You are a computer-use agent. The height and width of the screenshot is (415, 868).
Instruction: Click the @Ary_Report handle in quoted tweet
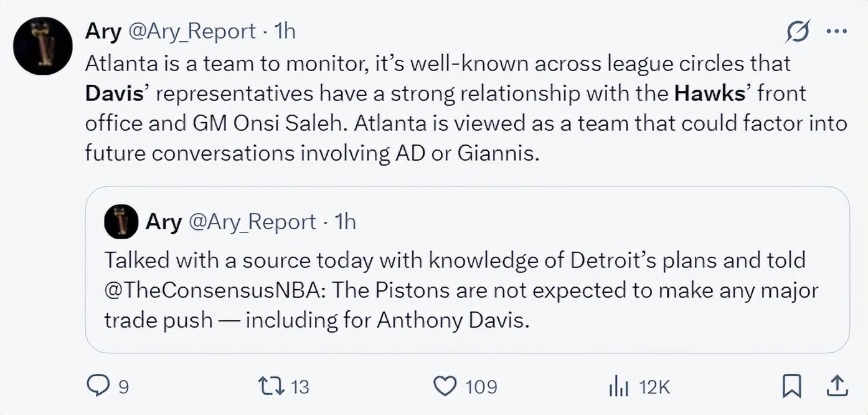coord(252,222)
